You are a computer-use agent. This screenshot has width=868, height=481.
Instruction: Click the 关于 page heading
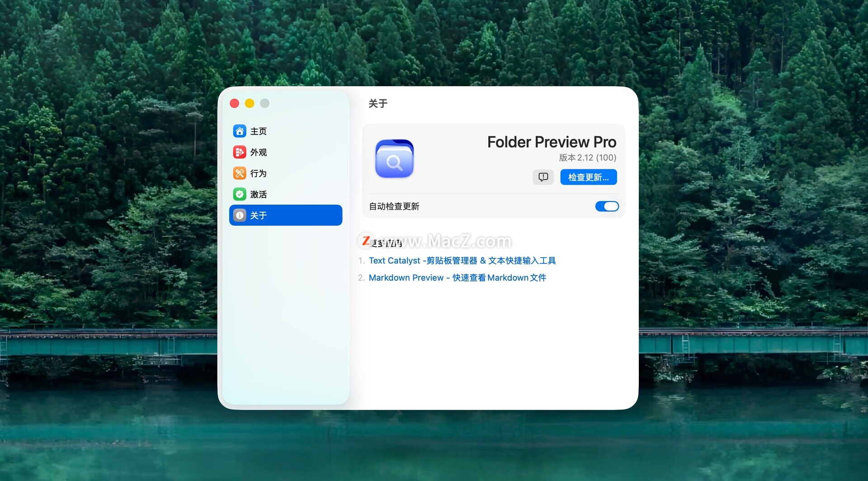(x=378, y=103)
